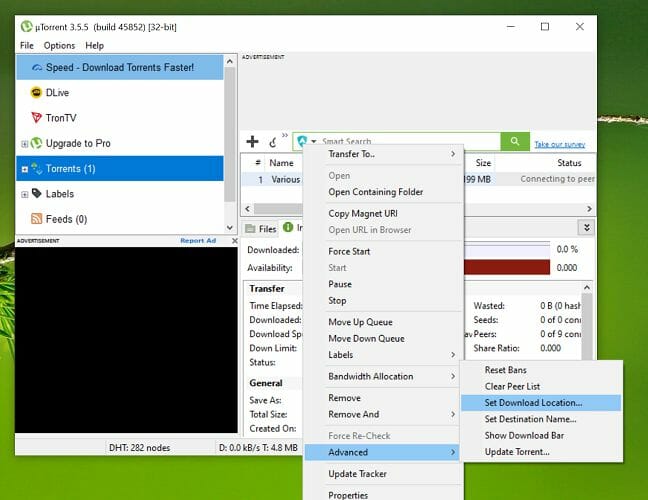Open torrent Properties
648x500 pixels.
tap(382, 495)
